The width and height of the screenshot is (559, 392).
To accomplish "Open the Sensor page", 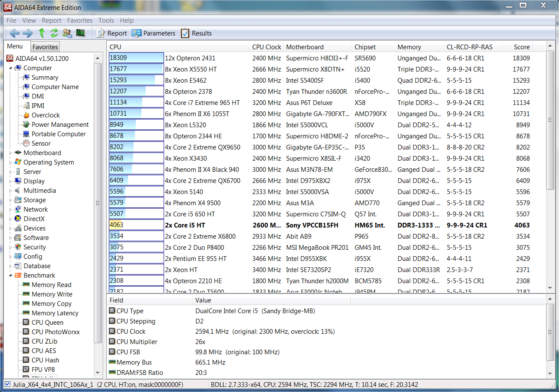I will [41, 144].
